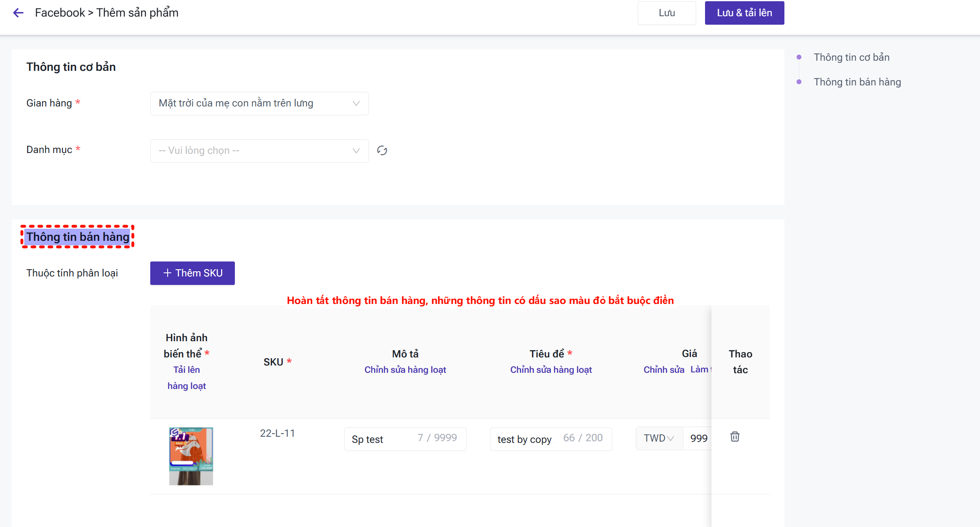Viewport: 980px width, 527px height.
Task: Jump to Thông tin bán hàng section
Action: [x=857, y=82]
